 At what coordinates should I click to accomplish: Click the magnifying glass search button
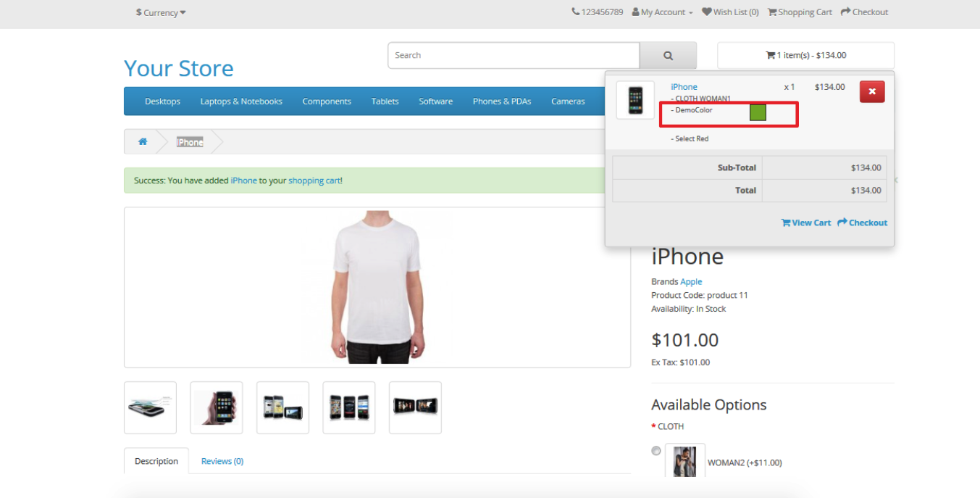(668, 56)
